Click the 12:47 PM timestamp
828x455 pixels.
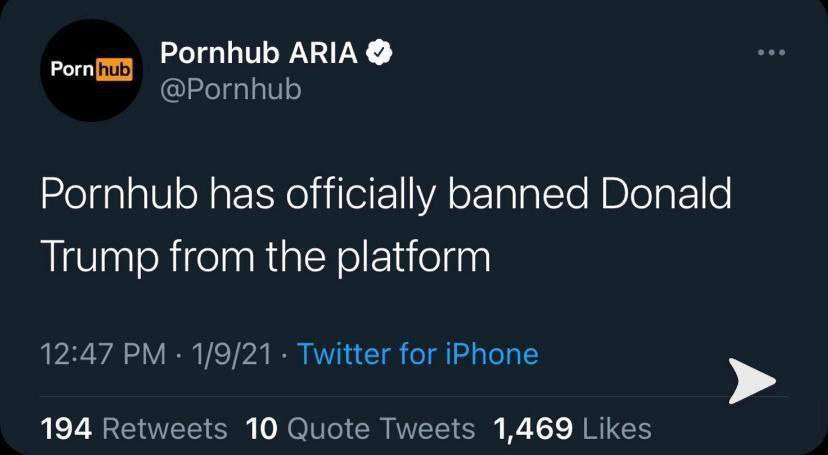[x=103, y=354]
